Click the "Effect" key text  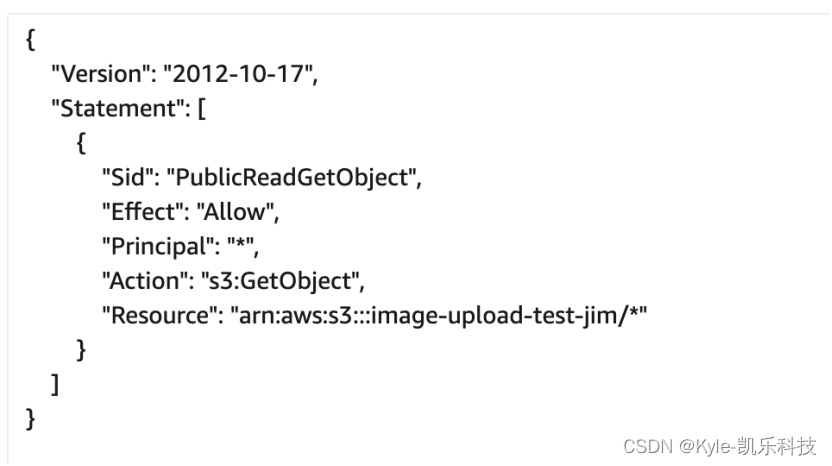pyautogui.click(x=138, y=212)
